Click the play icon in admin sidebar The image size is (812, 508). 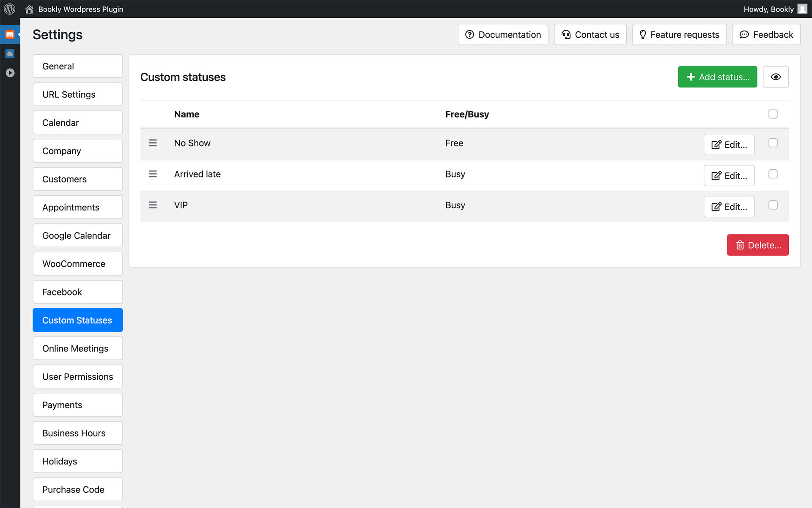pyautogui.click(x=10, y=73)
